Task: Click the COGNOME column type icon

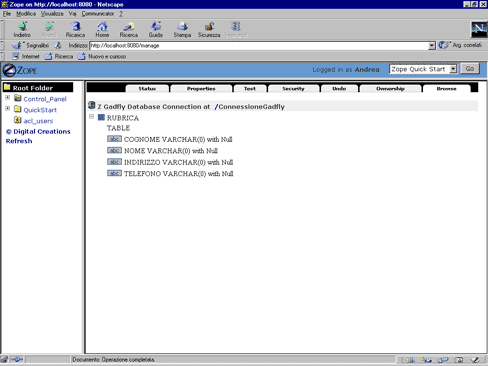Action: (114, 139)
